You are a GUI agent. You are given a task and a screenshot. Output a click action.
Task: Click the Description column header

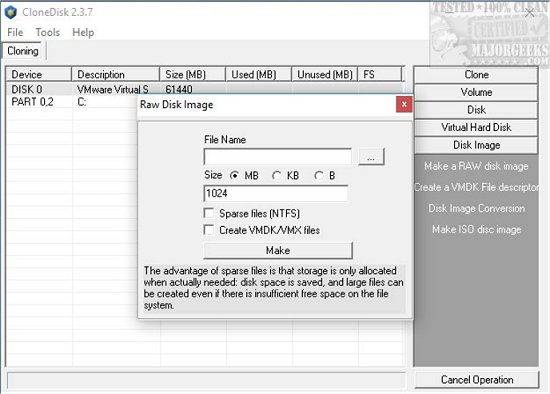[115, 74]
